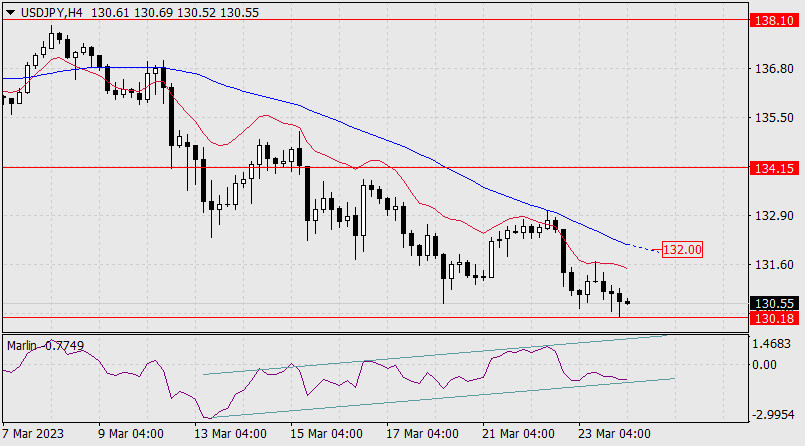Screen dimensions: 805x446
Task: Select the 13 Mar 04:00 time axis label
Action: coord(230,434)
